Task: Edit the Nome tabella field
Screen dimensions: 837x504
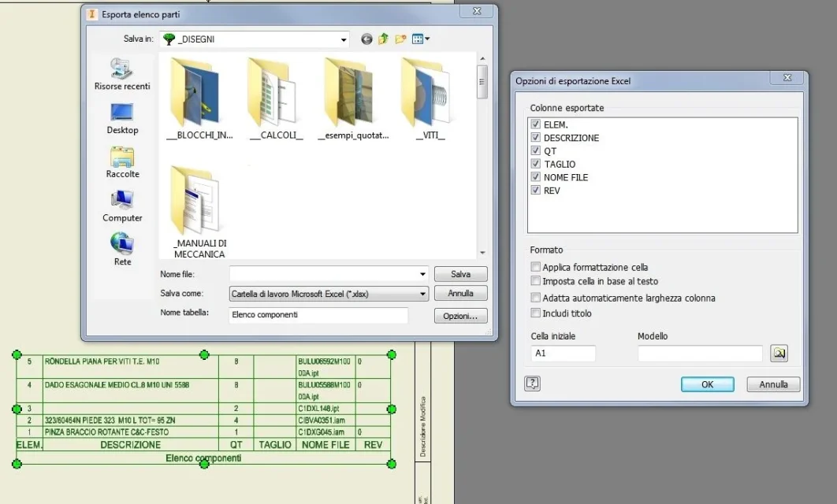Action: pyautogui.click(x=318, y=315)
